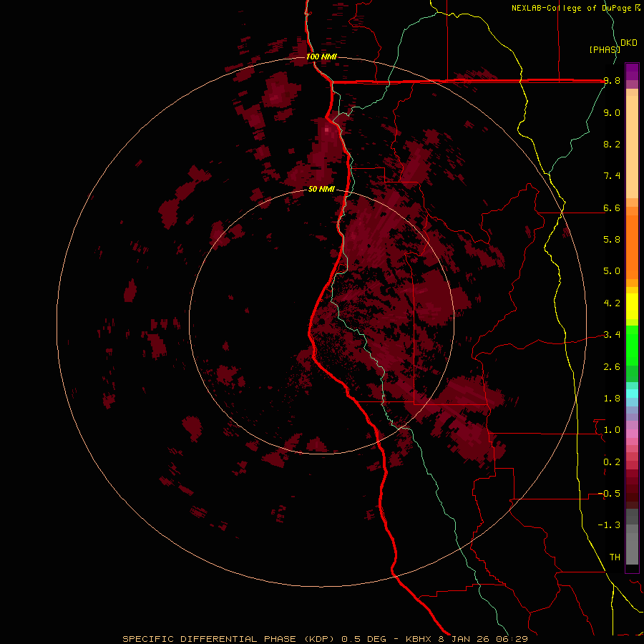The image size is (644, 644).
Task: Select the 7.4 legend value
Action: [612, 176]
